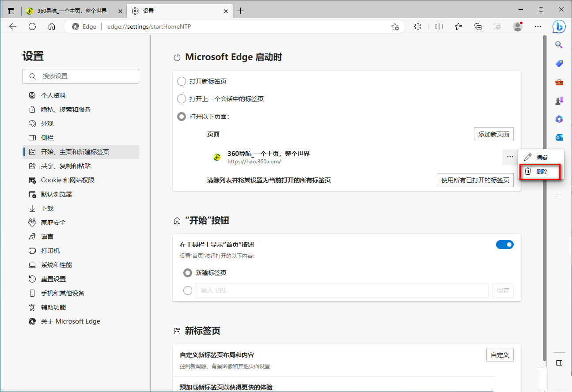The height and width of the screenshot is (392, 572).
Task: Refresh the page with the reload icon
Action: tap(32, 26)
